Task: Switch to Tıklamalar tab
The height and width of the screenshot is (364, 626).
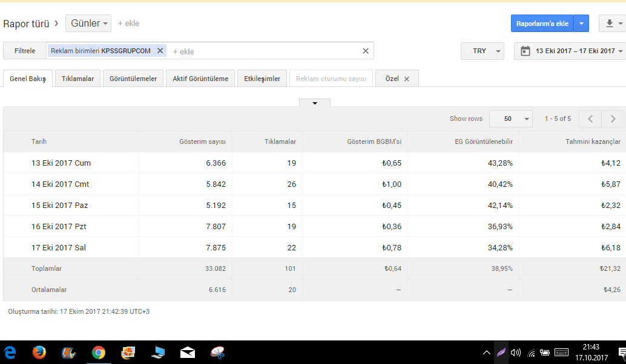Action: [x=77, y=79]
